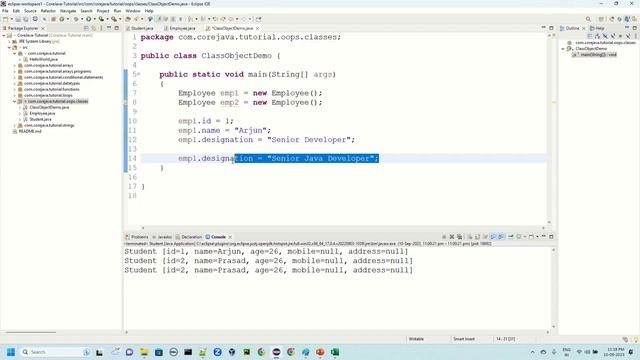Minimize the Package Explorer panel
The width and height of the screenshot is (640, 360).
pyautogui.click(x=109, y=28)
